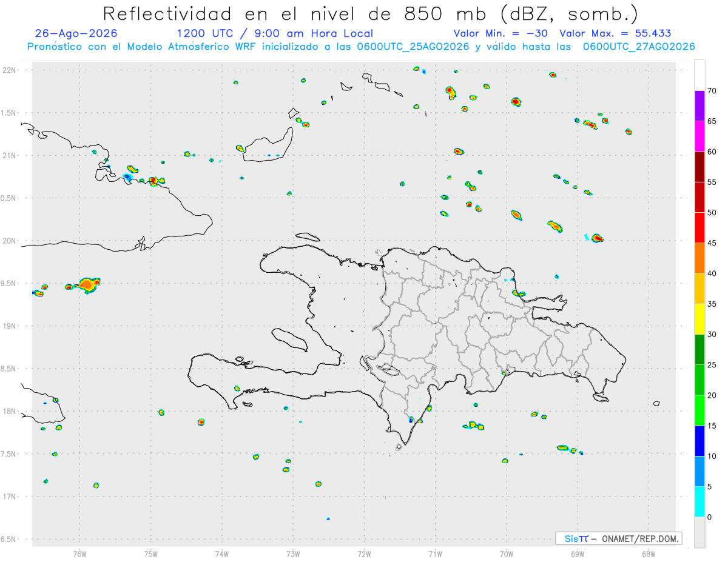
Task: Select the colorbar label '35'
Action: pos(712,304)
